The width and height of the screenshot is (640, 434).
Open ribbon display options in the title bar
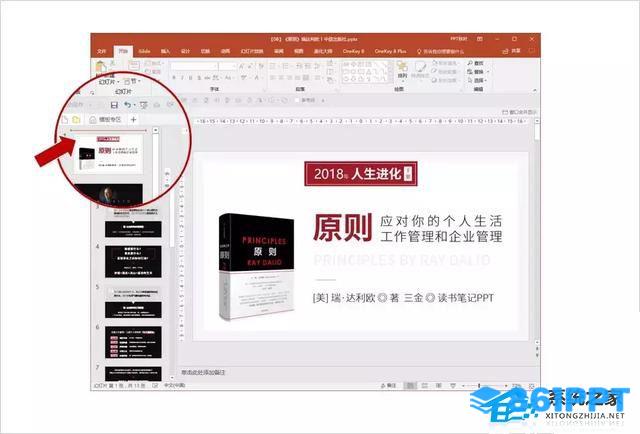[x=480, y=39]
